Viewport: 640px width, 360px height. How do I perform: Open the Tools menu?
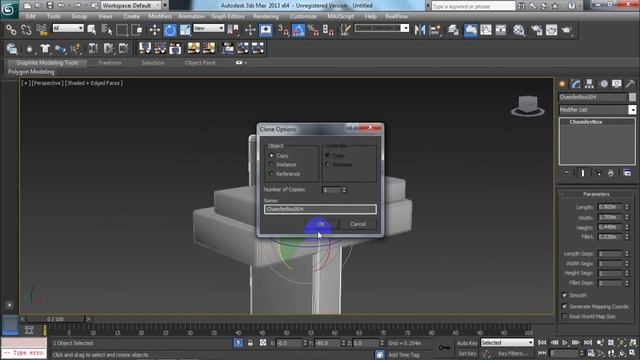pos(53,16)
